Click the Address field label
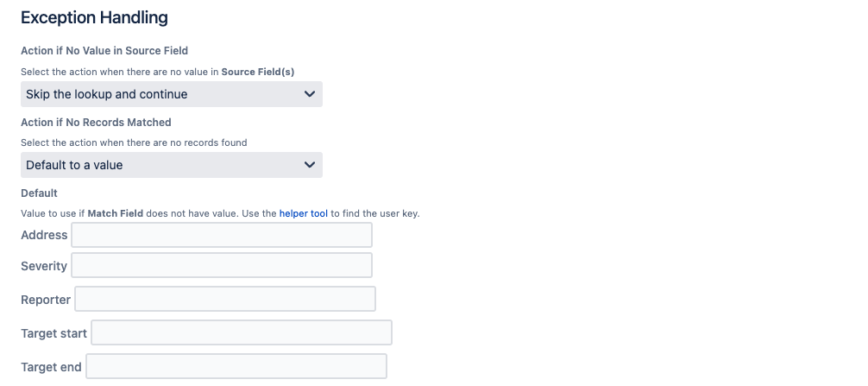Viewport: 868px width, 386px height. 44,235
